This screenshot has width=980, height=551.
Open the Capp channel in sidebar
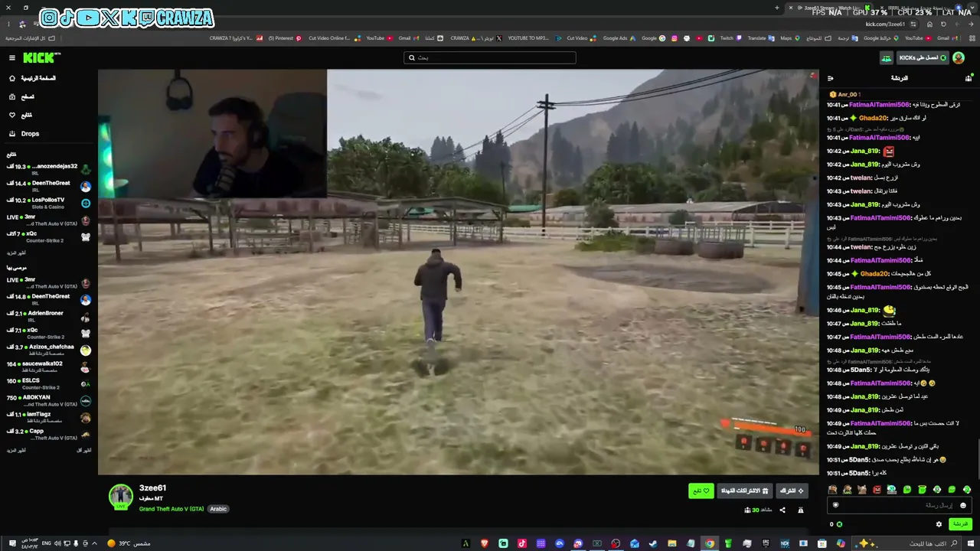(49, 434)
